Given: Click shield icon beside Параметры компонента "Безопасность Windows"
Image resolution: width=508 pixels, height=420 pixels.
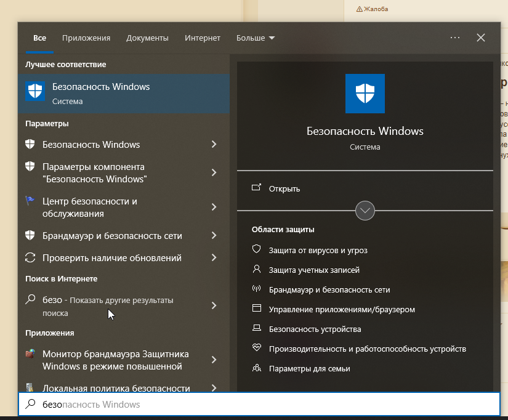Looking at the screenshot, I should (30, 166).
